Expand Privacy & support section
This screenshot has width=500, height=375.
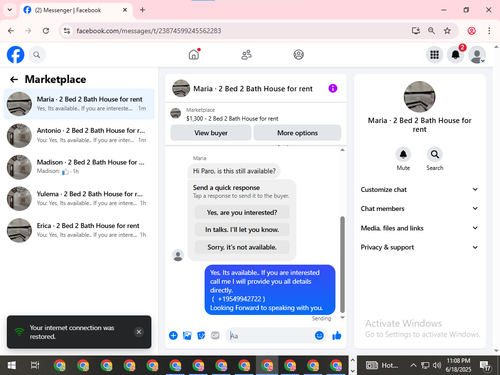419,247
